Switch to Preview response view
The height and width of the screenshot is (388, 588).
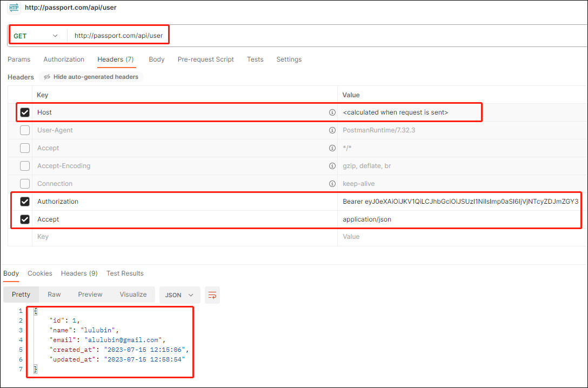[90, 295]
